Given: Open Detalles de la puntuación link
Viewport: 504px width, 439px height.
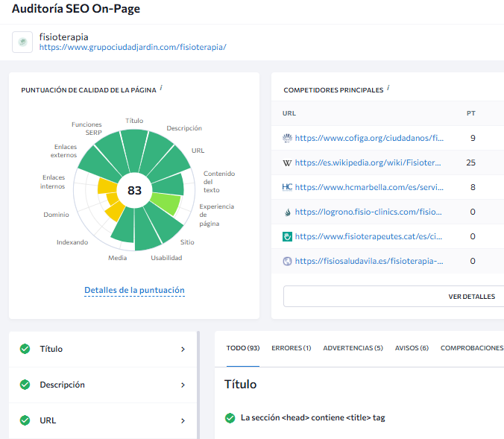Looking at the screenshot, I should point(134,290).
